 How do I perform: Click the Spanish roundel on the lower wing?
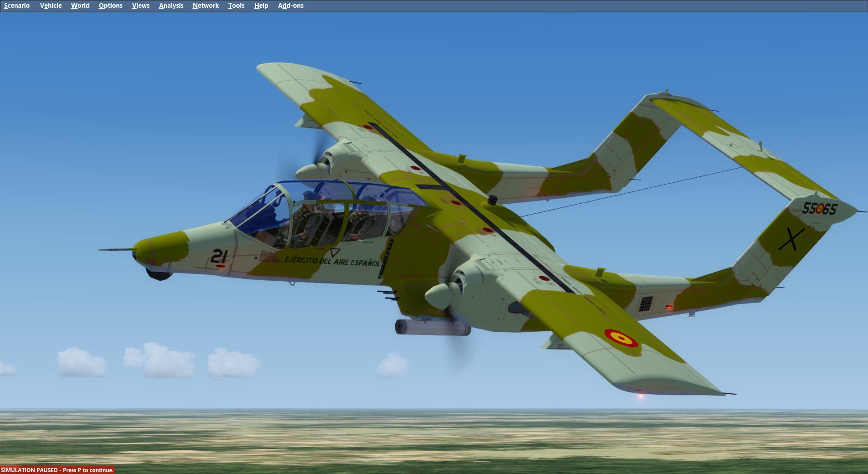coord(620,338)
